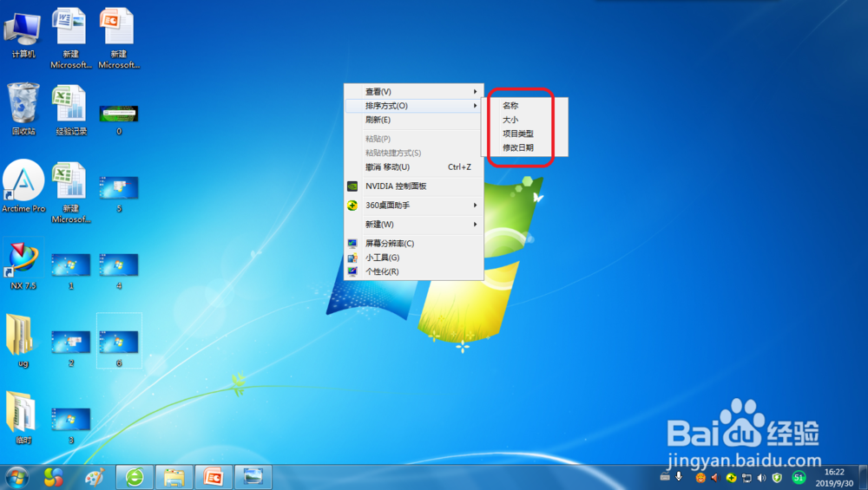The width and height of the screenshot is (868, 490).
Task: Click the orange round face tray icon
Action: [x=700, y=478]
